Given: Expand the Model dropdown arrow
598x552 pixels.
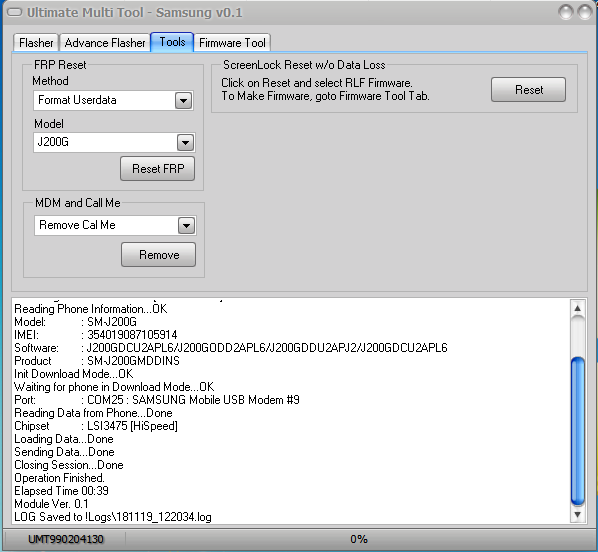Looking at the screenshot, I should [x=185, y=143].
